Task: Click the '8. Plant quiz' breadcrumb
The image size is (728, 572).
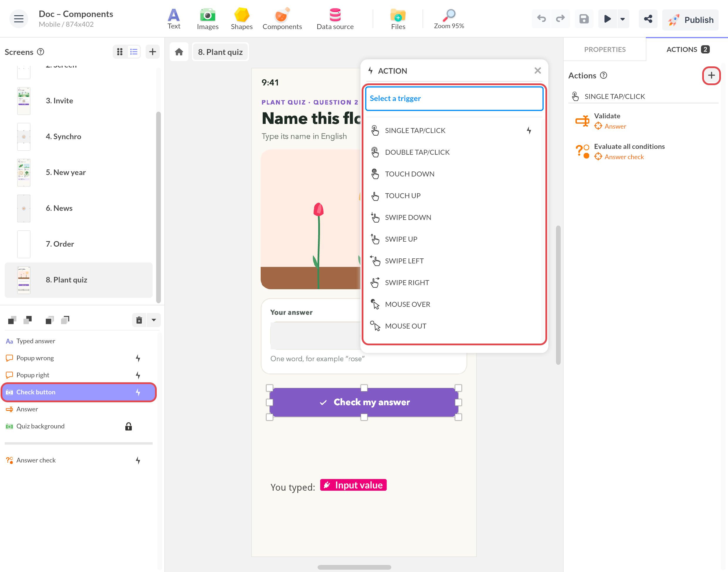Action: click(x=220, y=52)
